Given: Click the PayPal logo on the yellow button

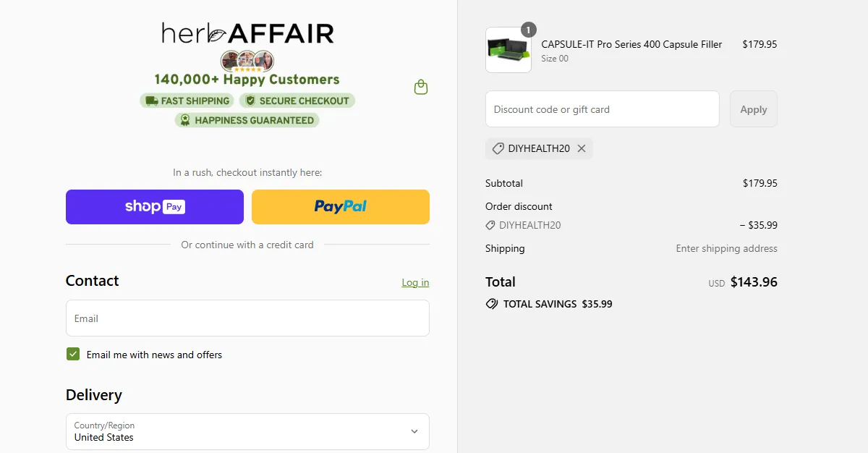Looking at the screenshot, I should 340,206.
